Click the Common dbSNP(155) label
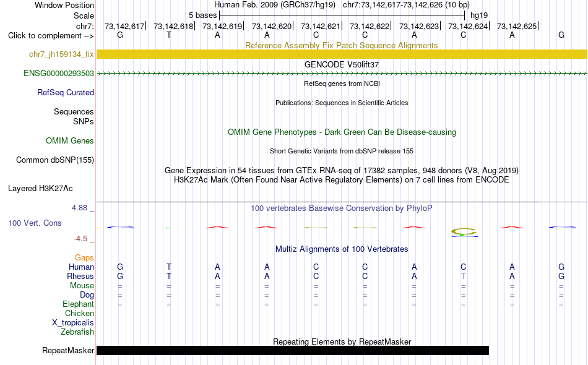 (54, 160)
